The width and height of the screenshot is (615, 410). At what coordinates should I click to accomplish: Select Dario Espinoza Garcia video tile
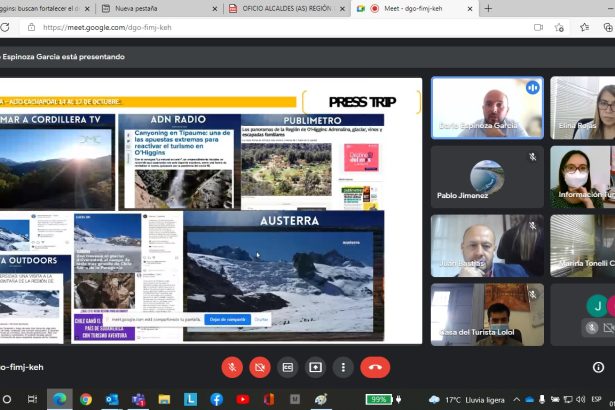coord(487,108)
